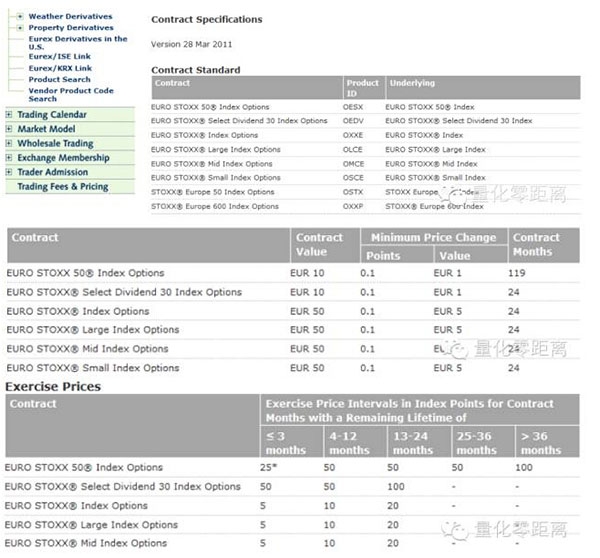Click 100 in Select Dividend 30 exercise row
Image resolution: width=600 pixels, height=558 pixels.
tap(396, 486)
